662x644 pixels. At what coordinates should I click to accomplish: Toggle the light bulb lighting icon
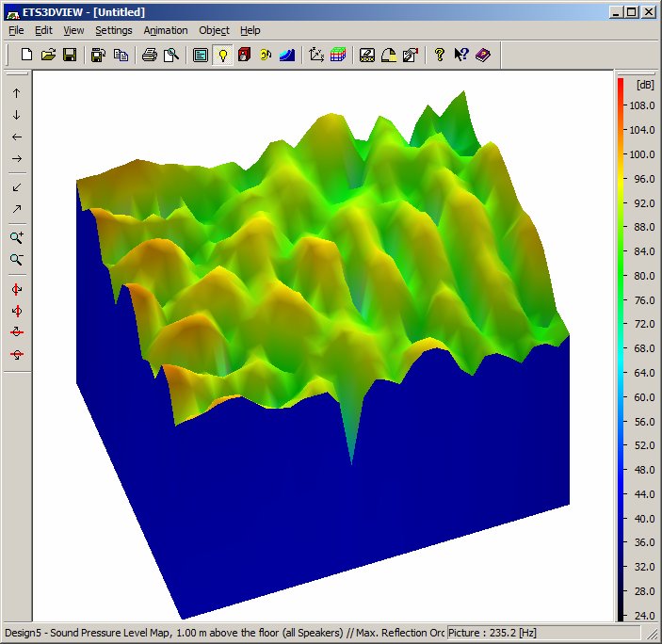[x=222, y=55]
